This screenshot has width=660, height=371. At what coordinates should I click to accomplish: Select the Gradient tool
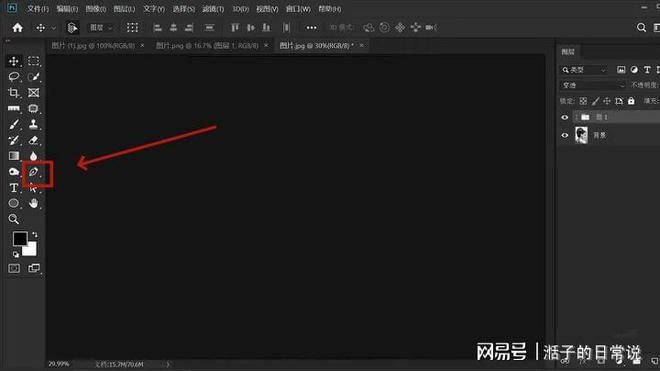click(x=13, y=156)
